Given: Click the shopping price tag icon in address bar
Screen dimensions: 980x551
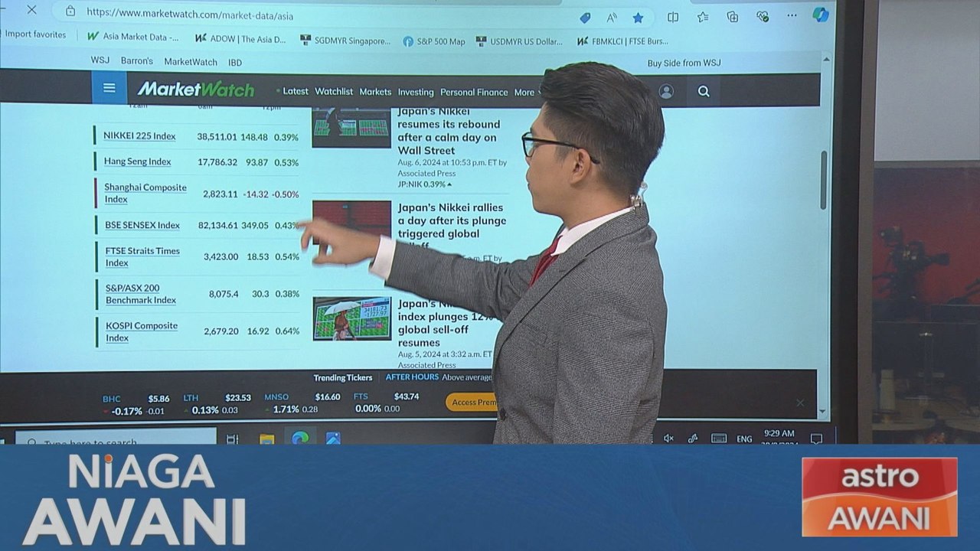Looking at the screenshot, I should [x=585, y=18].
